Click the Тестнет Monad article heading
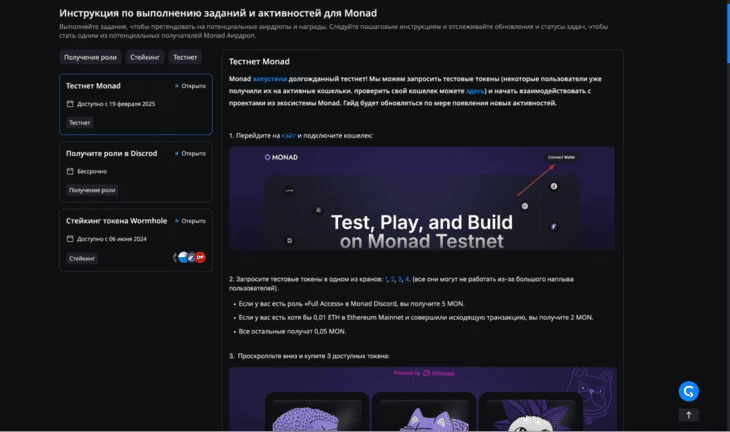Screen dimensions: 730x432 tap(259, 62)
